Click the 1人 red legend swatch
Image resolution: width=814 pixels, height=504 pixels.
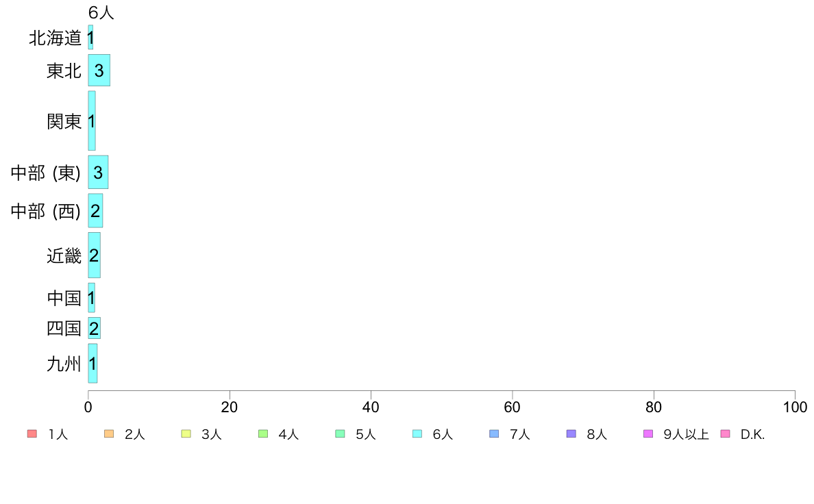(x=32, y=434)
